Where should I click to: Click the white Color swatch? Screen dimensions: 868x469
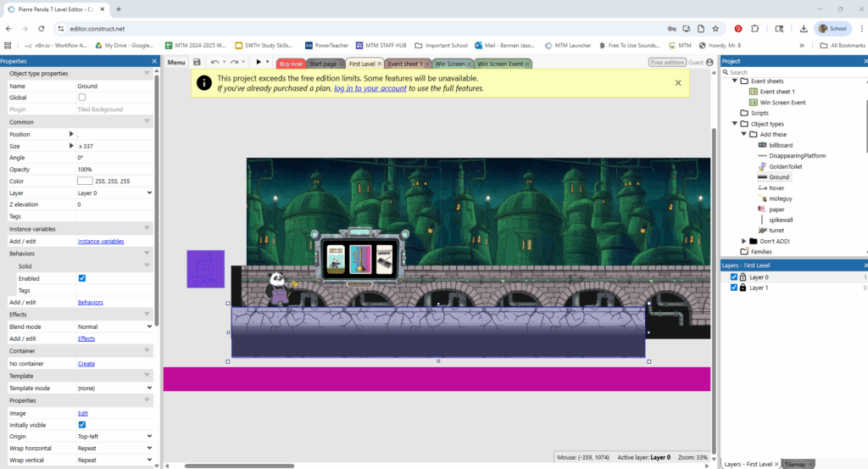pyautogui.click(x=85, y=181)
